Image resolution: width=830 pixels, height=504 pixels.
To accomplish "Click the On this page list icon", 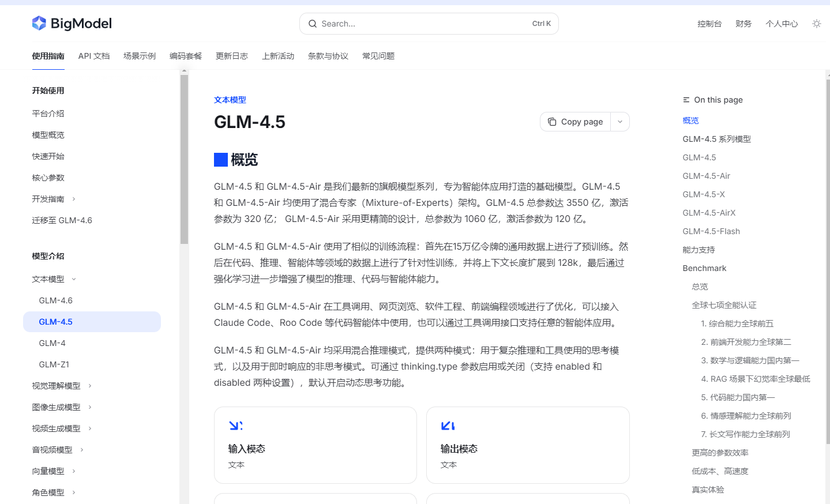I will 686,100.
